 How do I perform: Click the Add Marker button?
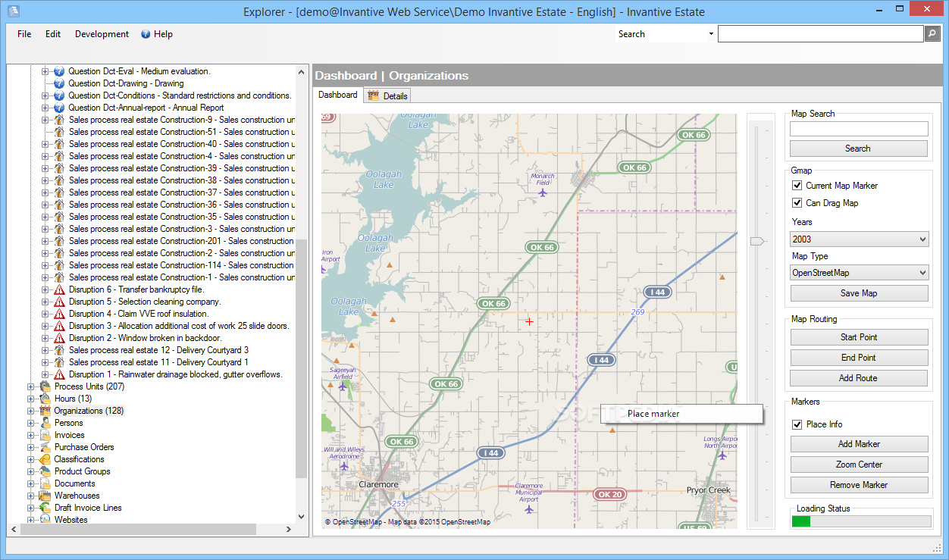[x=859, y=444]
